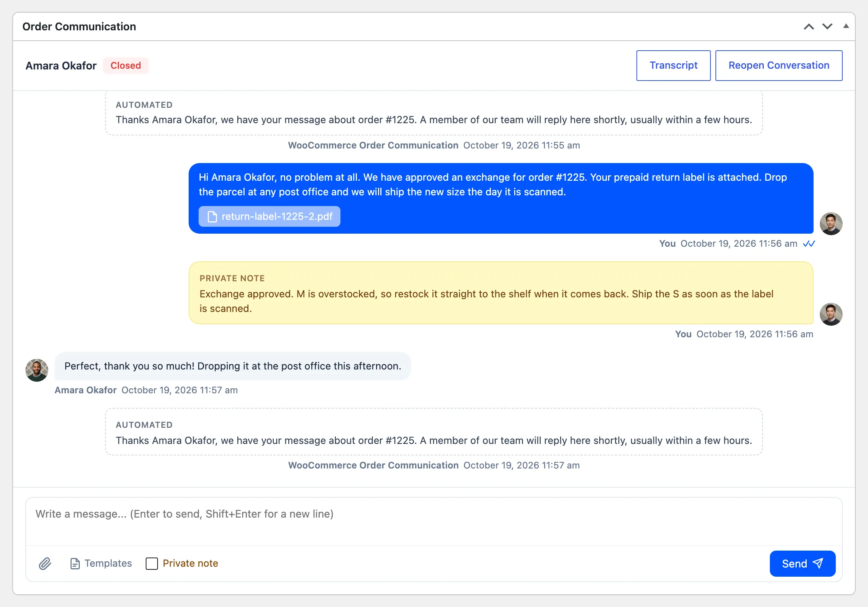Open the return-label-1225-2.pdf attachment

(x=269, y=216)
